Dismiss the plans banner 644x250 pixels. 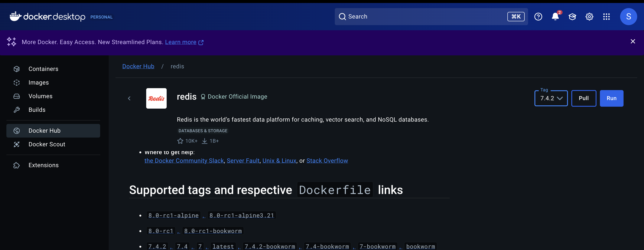(x=633, y=42)
